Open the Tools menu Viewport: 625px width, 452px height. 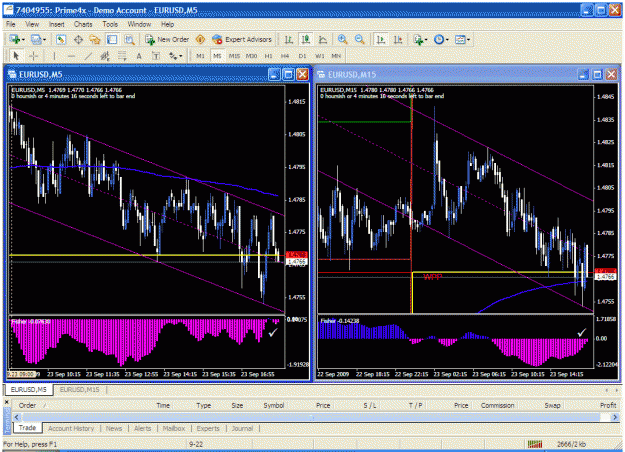(110, 24)
